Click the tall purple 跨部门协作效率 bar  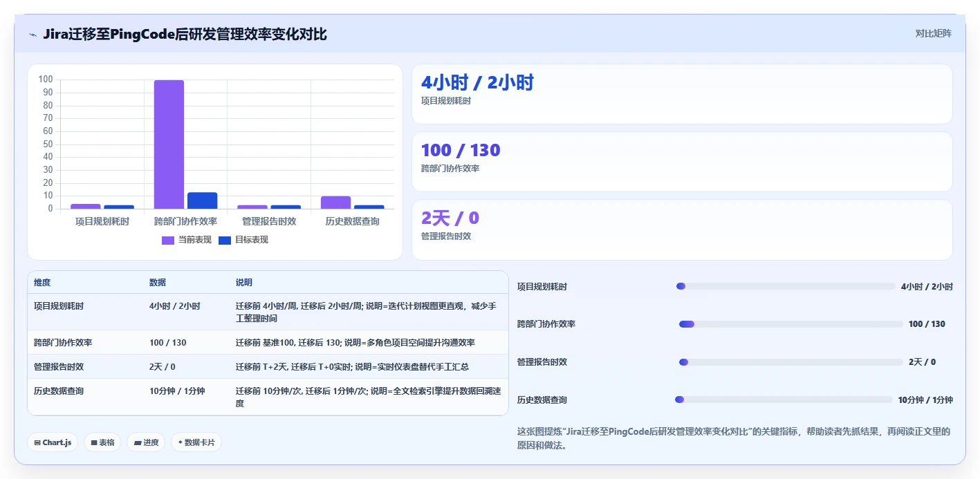169,144
